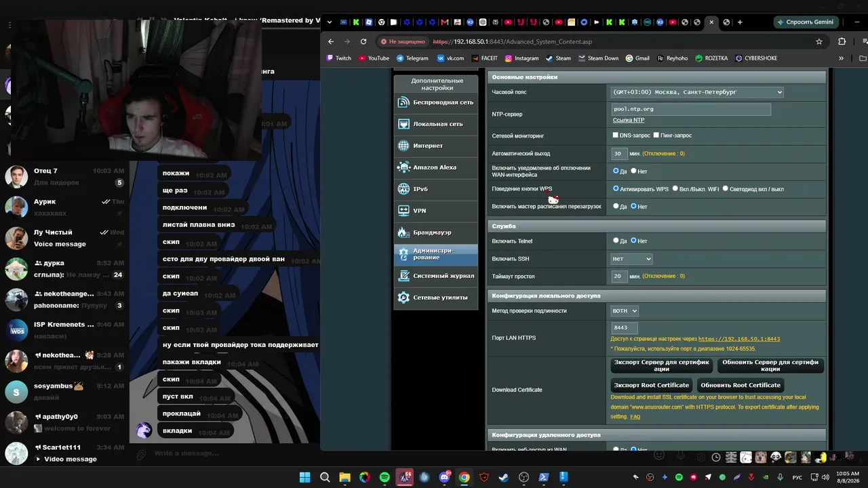The image size is (868, 488).
Task: Open the browser tab search chevron
Action: [330, 22]
